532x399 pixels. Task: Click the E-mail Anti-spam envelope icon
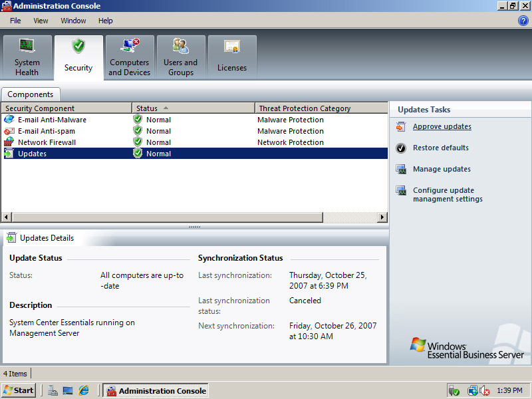pos(9,131)
